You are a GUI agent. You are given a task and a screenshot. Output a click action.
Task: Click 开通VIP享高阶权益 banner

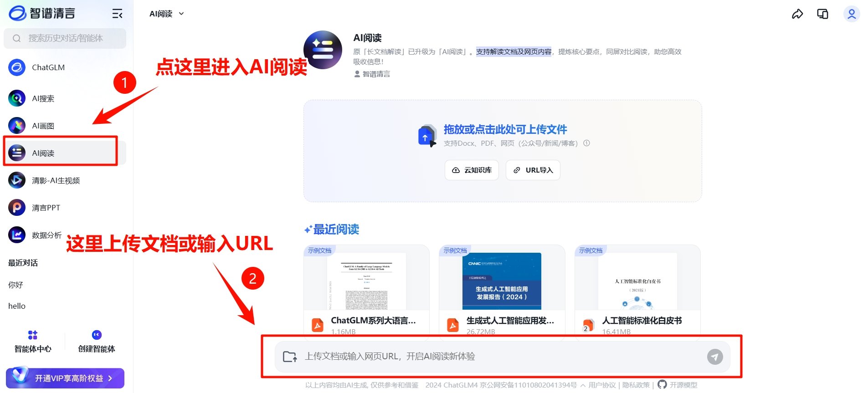[x=65, y=378]
